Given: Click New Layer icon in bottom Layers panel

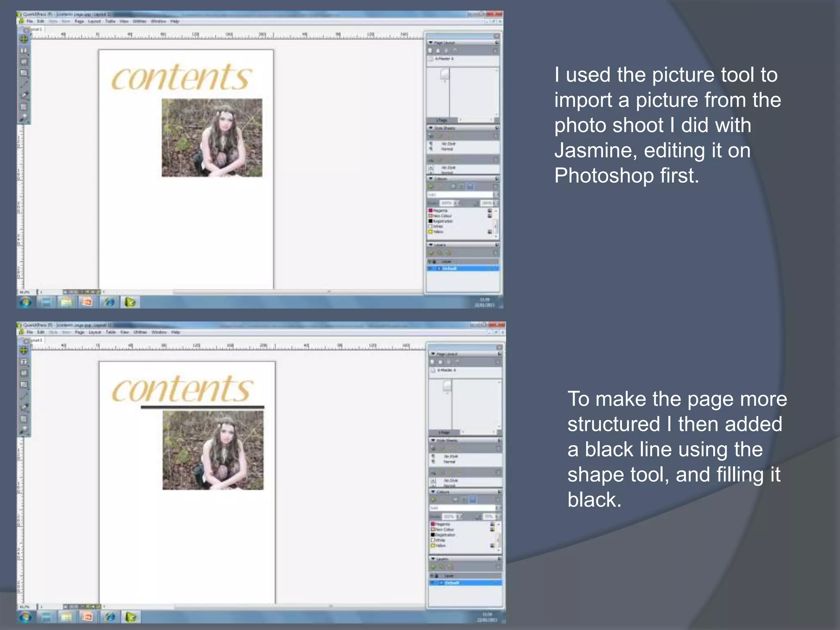Looking at the screenshot, I should point(433,567).
